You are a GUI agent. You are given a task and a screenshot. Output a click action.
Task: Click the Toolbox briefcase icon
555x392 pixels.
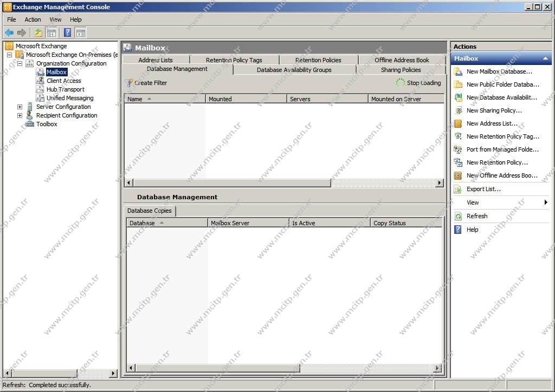pyautogui.click(x=30, y=124)
